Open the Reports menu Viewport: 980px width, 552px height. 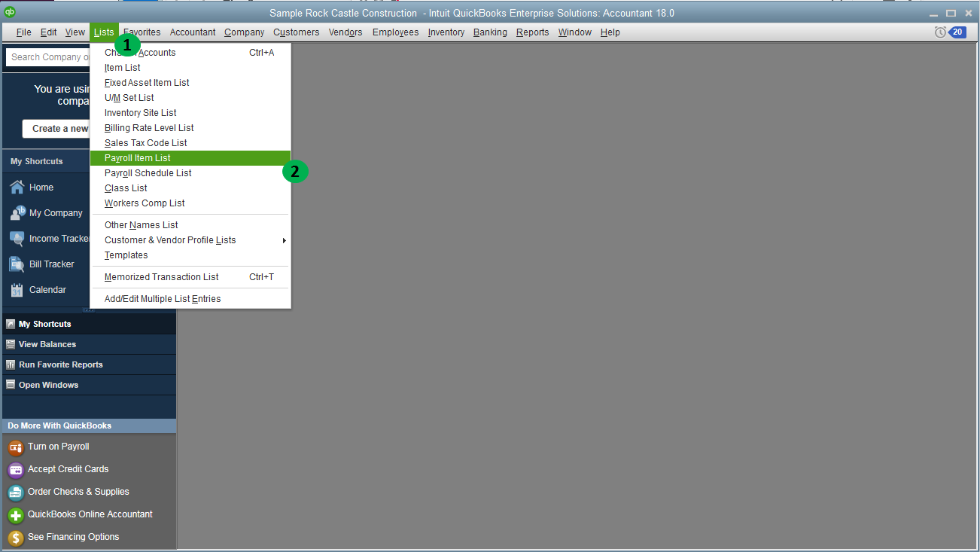pos(532,32)
